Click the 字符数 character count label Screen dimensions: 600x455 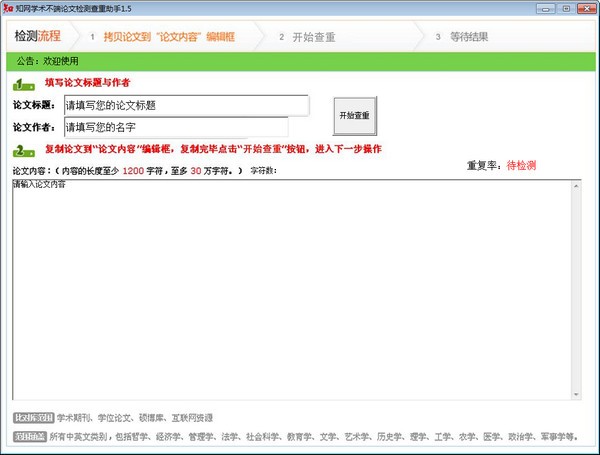coord(263,171)
